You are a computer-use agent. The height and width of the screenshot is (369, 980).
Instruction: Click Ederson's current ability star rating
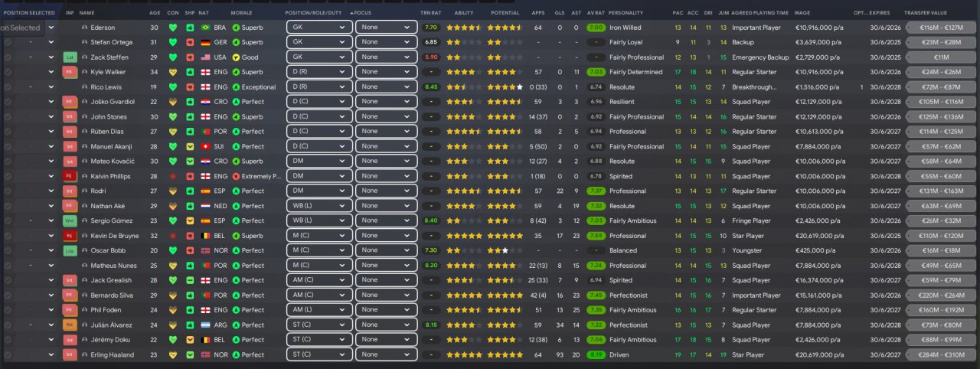(x=464, y=28)
